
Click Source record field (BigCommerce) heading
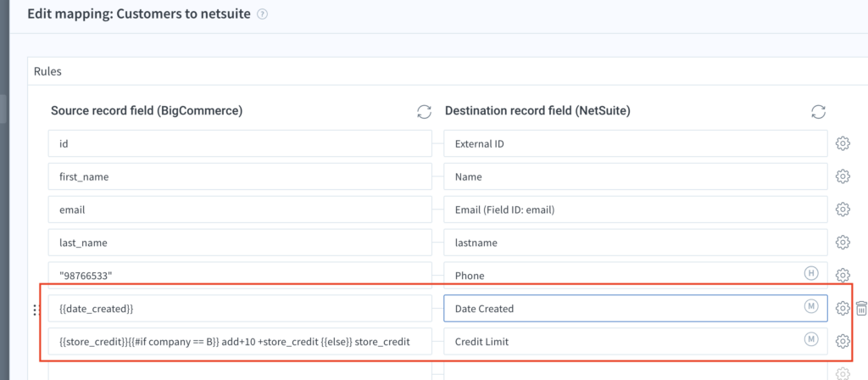tap(147, 111)
